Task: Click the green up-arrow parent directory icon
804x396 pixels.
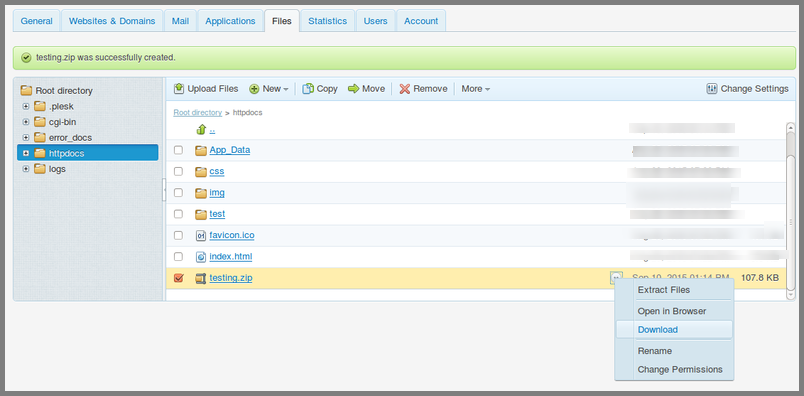Action: [x=202, y=129]
